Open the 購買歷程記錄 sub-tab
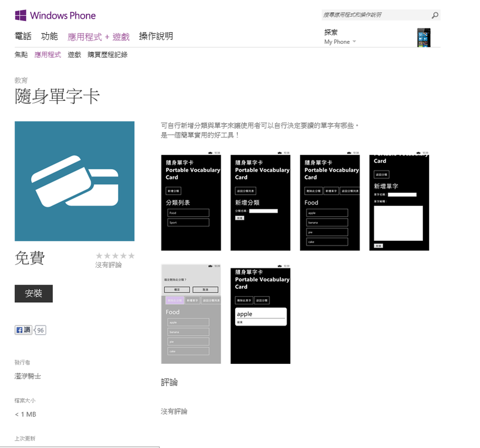Screen dimensions: 480x448 click(x=107, y=55)
